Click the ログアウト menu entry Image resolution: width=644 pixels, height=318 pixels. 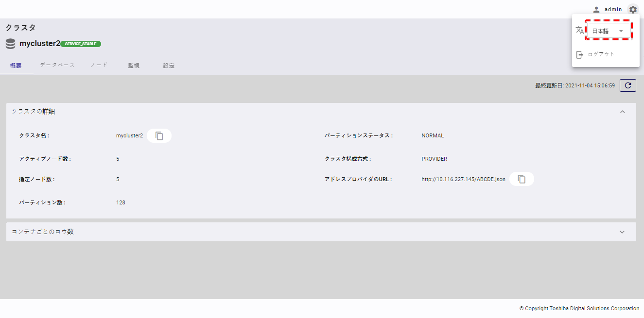pos(601,54)
